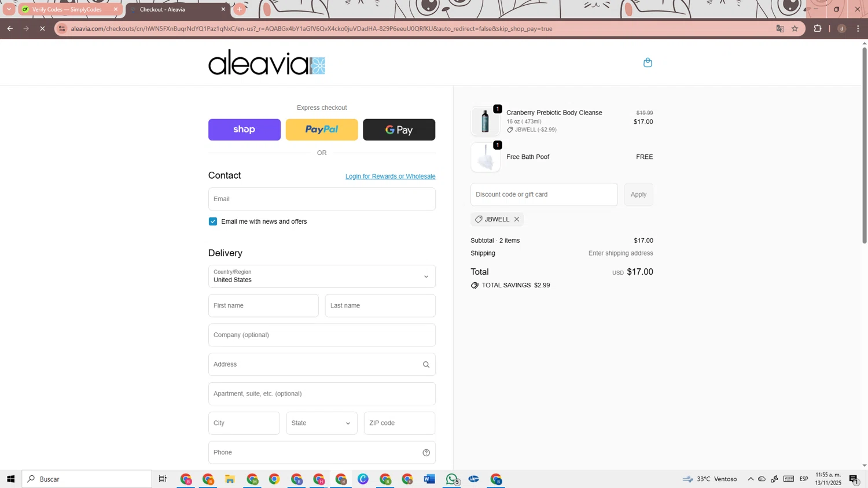The height and width of the screenshot is (488, 868).
Task: Open the tab search dropdown arrow in Chrome
Action: (x=9, y=9)
